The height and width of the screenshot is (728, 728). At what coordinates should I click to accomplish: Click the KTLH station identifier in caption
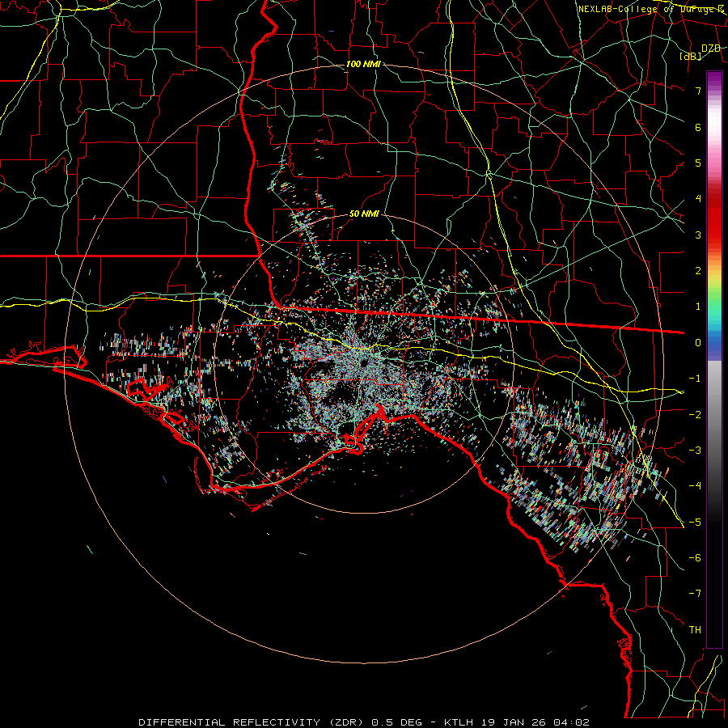click(459, 722)
